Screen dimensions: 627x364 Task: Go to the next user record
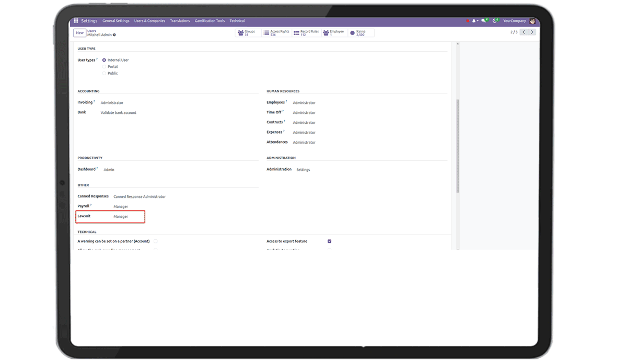[x=532, y=32]
